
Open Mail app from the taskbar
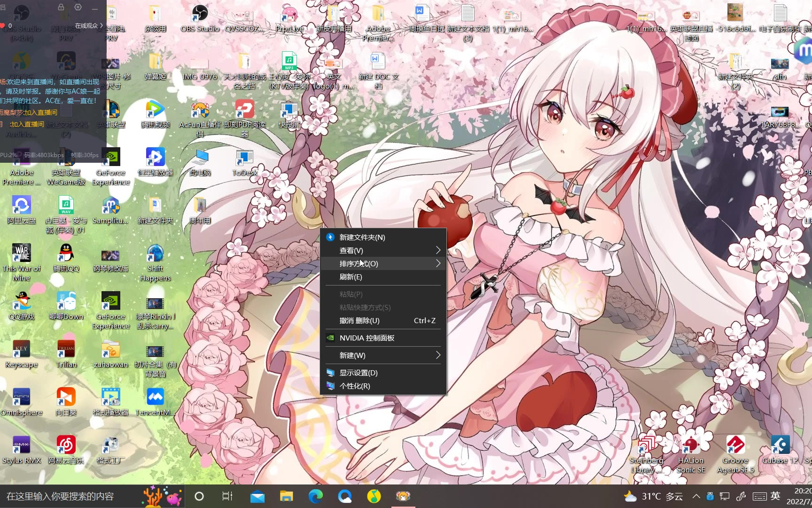pos(257,496)
